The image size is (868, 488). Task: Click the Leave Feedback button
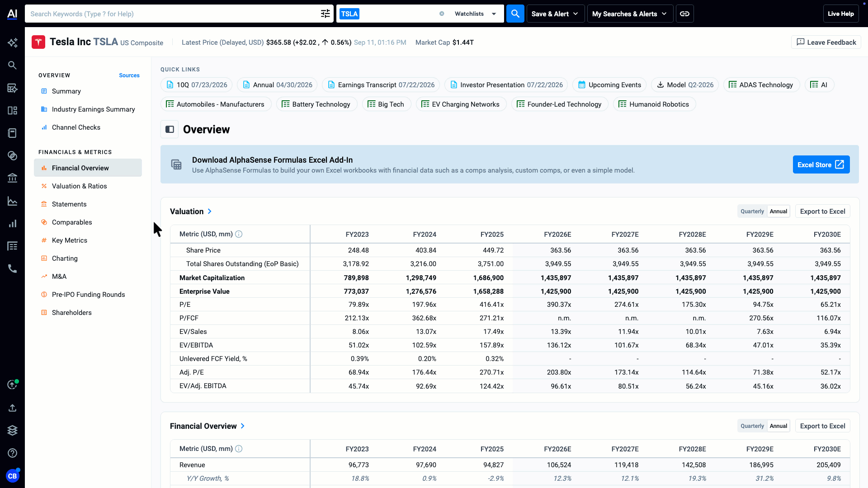pyautogui.click(x=826, y=42)
